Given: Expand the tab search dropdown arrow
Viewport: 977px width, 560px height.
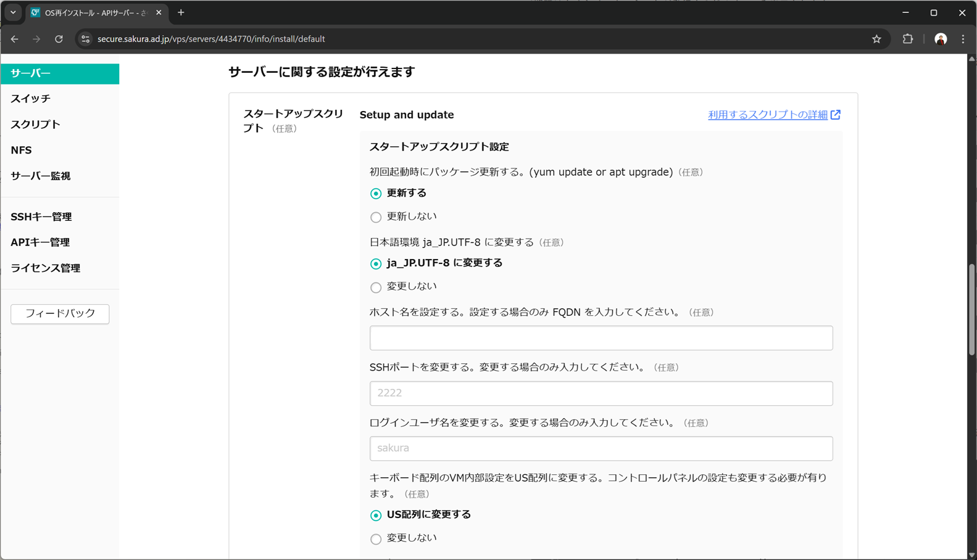Looking at the screenshot, I should (x=13, y=12).
